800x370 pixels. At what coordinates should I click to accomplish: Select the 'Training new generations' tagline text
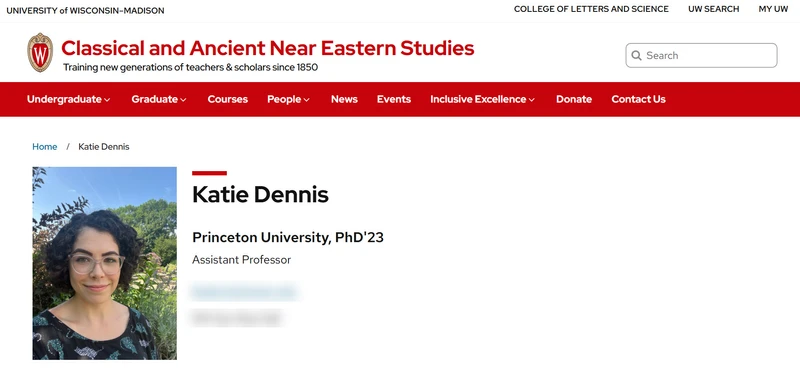[190, 67]
